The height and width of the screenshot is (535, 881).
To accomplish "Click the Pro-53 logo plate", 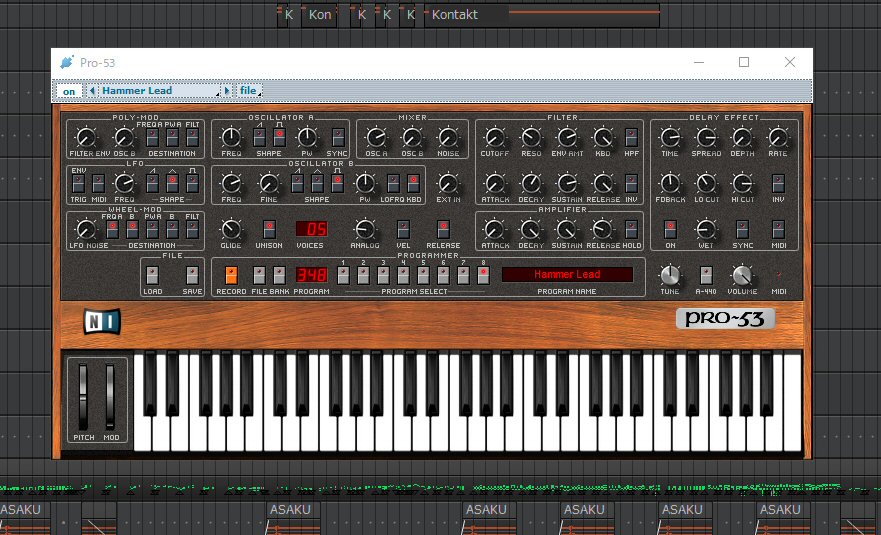I will [x=725, y=319].
